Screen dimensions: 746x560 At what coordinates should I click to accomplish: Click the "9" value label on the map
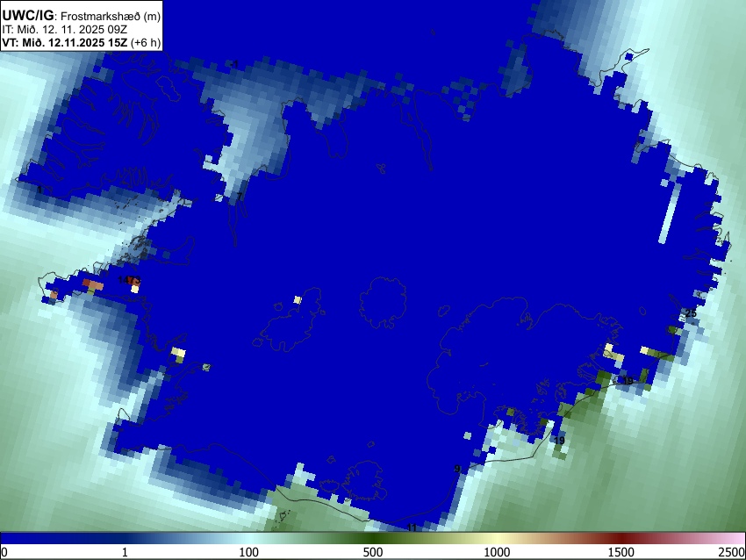pos(457,469)
